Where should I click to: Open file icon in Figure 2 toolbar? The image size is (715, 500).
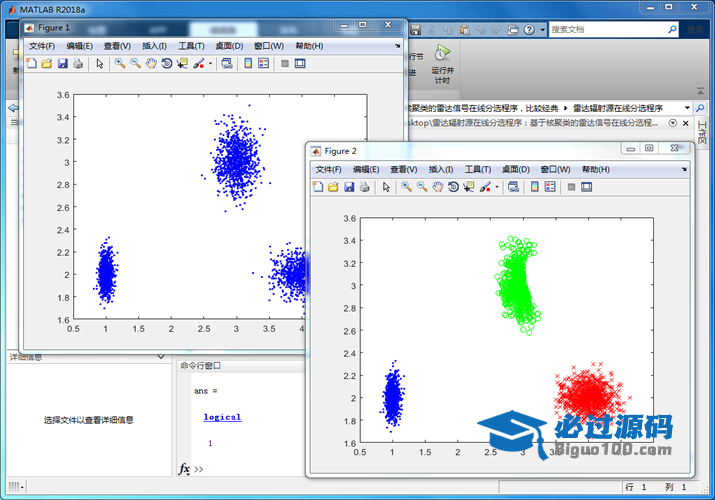pyautogui.click(x=333, y=187)
